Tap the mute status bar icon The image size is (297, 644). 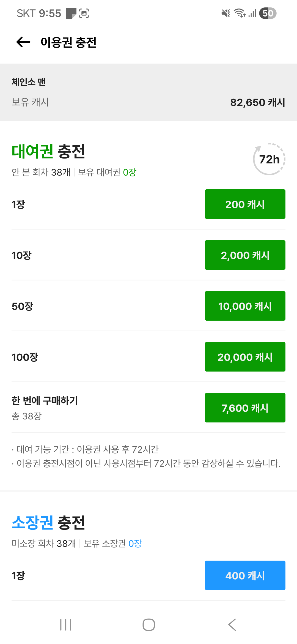[x=226, y=13]
